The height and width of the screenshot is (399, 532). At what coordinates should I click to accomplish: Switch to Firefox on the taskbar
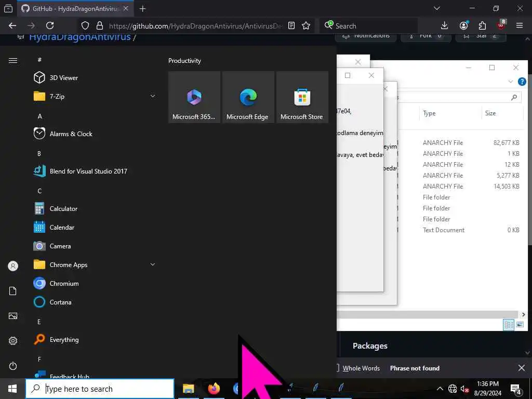click(x=214, y=389)
